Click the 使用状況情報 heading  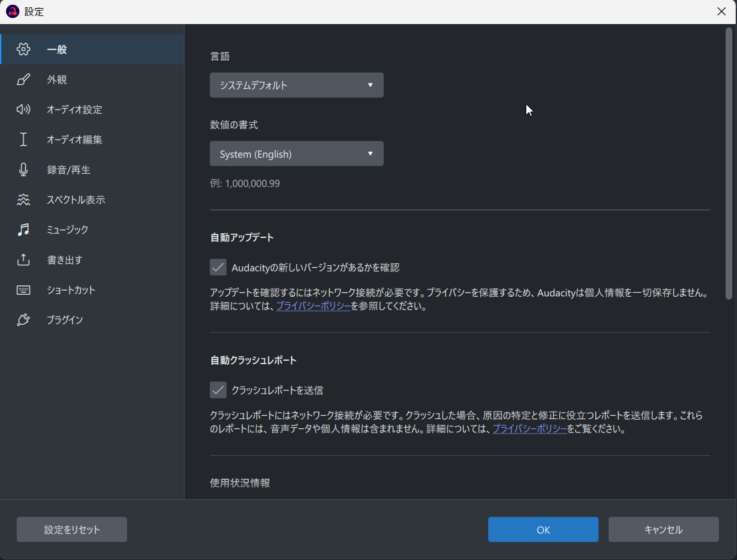click(239, 483)
